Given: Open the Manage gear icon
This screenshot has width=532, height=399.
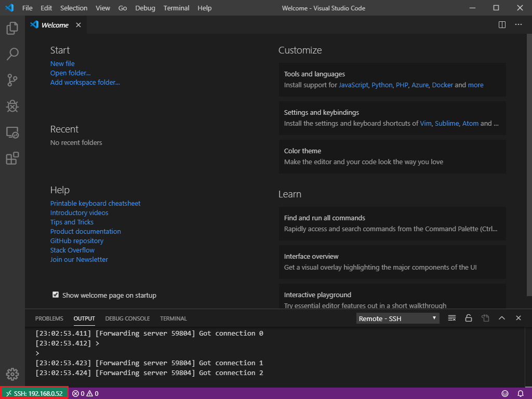Looking at the screenshot, I should tap(12, 374).
